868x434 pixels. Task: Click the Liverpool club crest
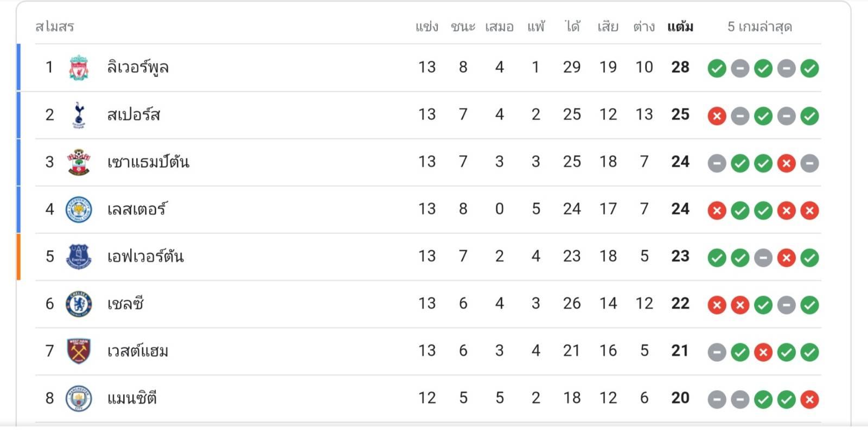click(79, 67)
